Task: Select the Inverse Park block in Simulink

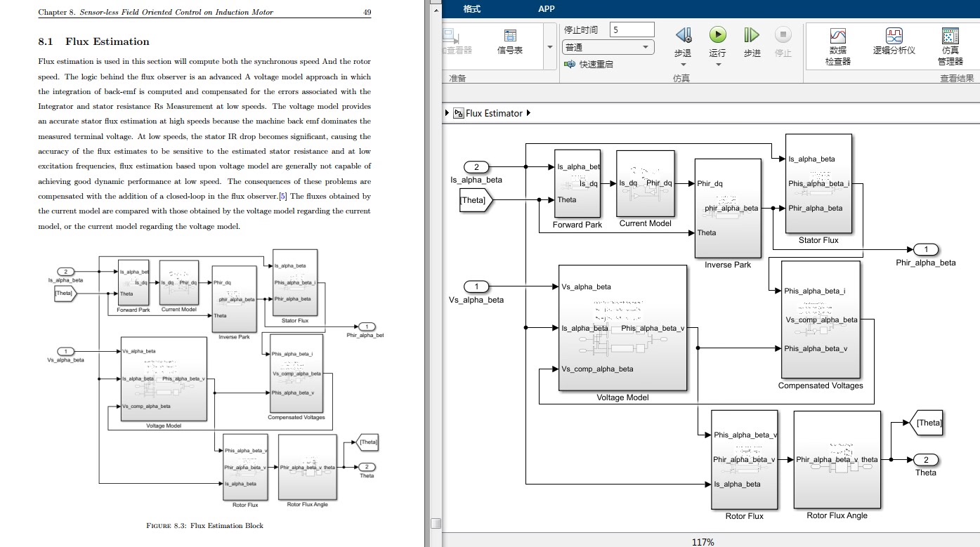Action: click(x=728, y=208)
